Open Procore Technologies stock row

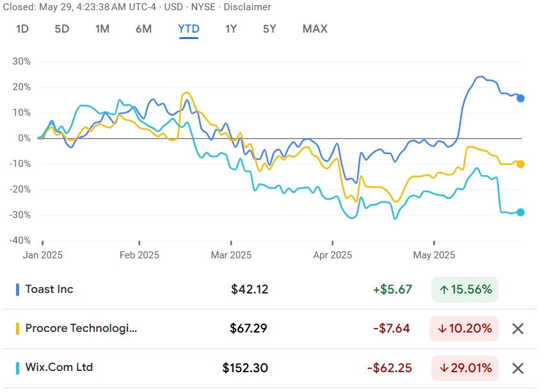(x=270, y=329)
